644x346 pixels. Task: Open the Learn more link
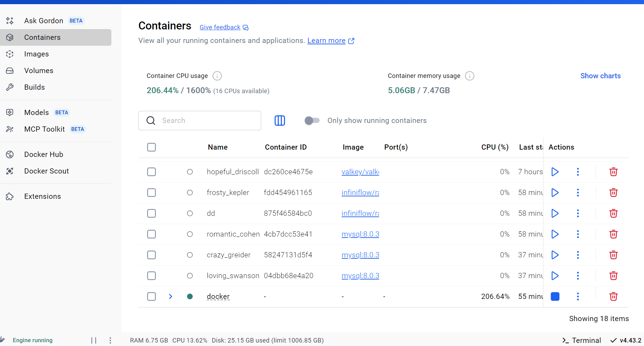click(x=331, y=41)
